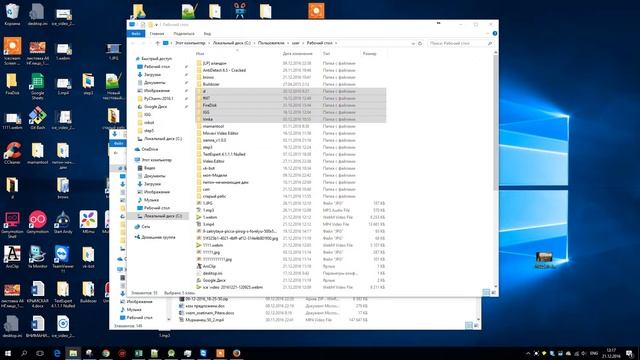Switch to details view in front Explorer window
The image size is (640, 360).
tap(486, 292)
